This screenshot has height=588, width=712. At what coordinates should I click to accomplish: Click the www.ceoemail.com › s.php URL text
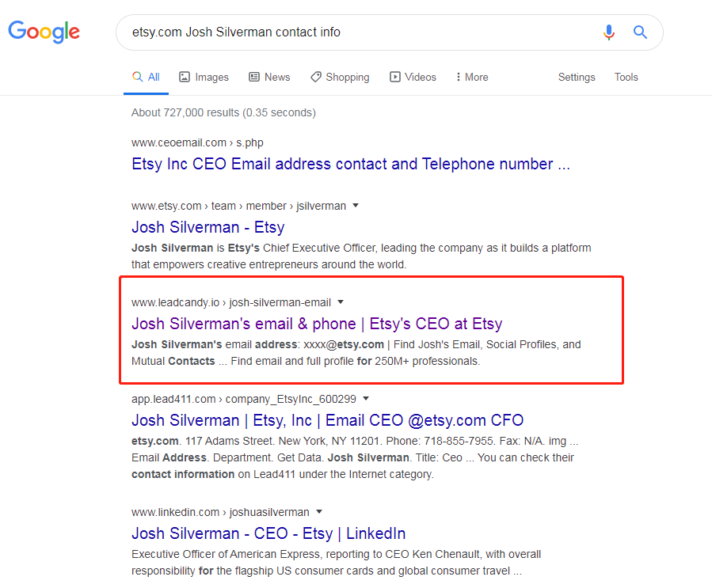coord(197,142)
